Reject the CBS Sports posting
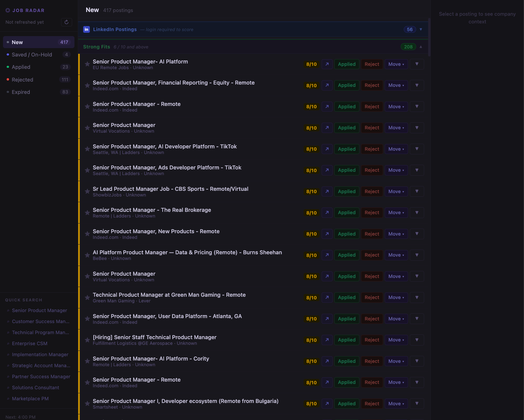The image size is (524, 420). coord(372,191)
